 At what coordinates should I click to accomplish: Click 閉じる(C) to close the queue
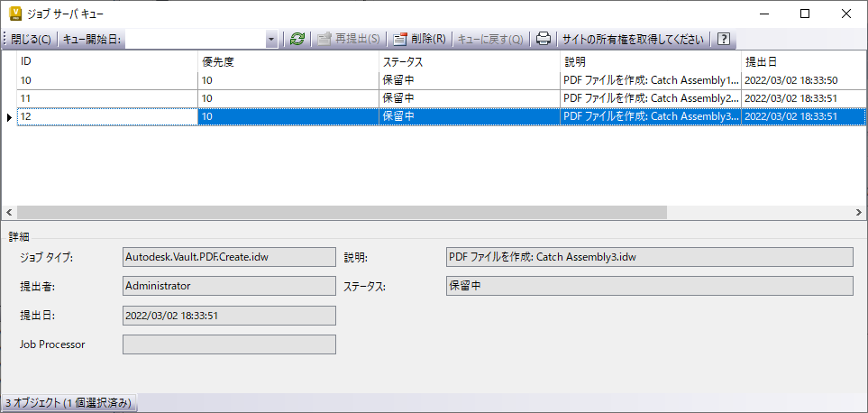point(31,40)
